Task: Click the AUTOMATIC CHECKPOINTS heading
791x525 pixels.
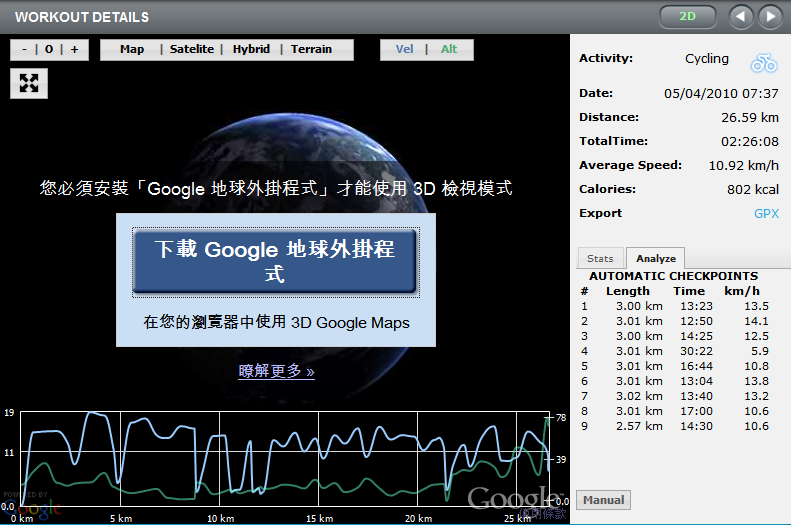Action: pyautogui.click(x=673, y=276)
